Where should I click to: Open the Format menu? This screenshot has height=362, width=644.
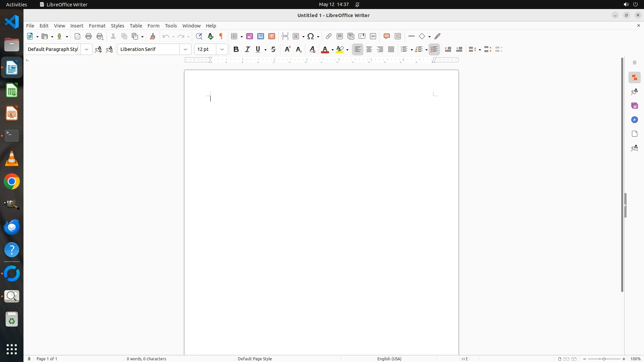[x=97, y=26]
